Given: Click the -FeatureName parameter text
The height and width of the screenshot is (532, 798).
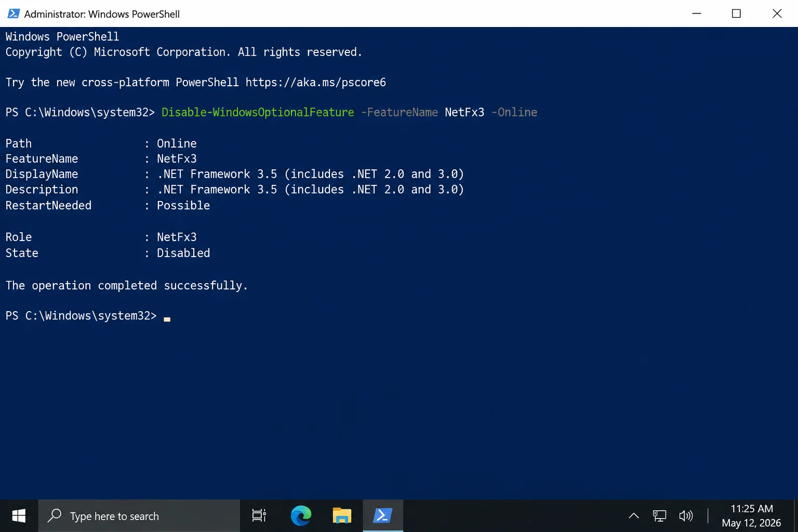Looking at the screenshot, I should coord(400,112).
